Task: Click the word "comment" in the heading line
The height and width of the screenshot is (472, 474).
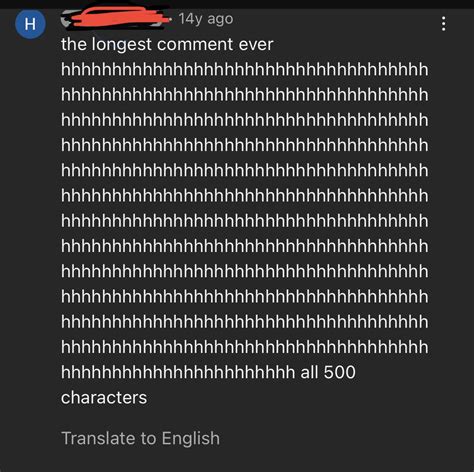Action: [x=195, y=45]
